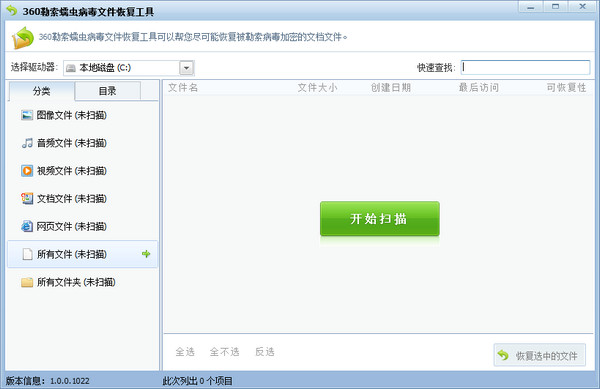This screenshot has height=389, width=600.
Task: Select the 本地磁盘 (C:) combo box
Action: coord(129,68)
